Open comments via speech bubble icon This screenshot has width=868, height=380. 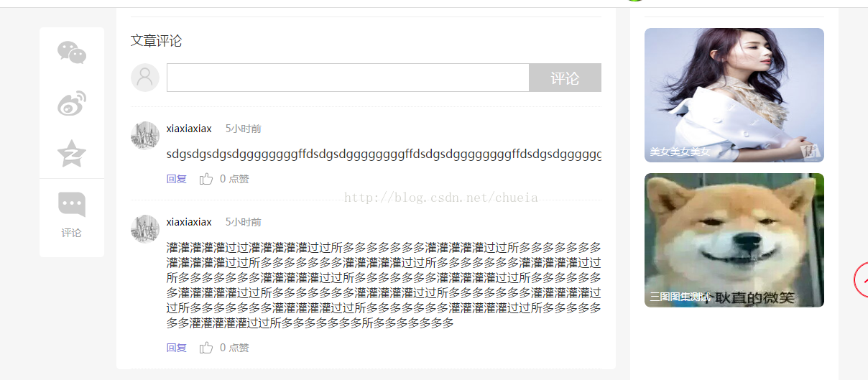72,204
